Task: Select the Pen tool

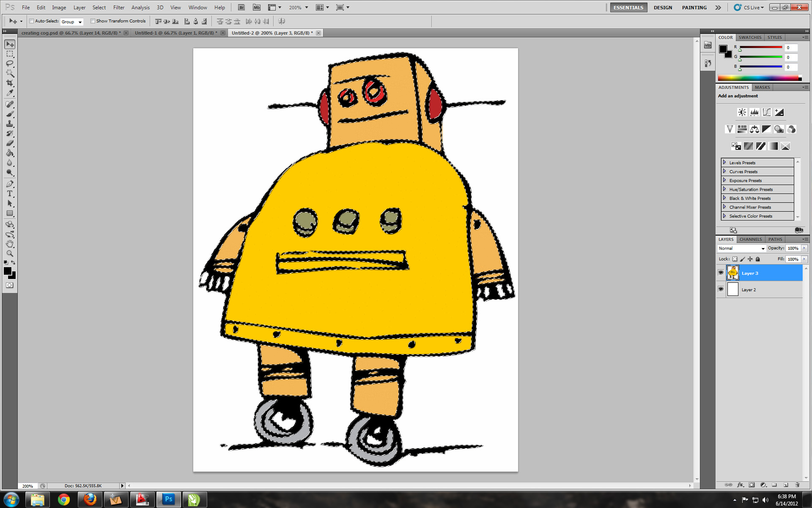Action: tap(10, 184)
